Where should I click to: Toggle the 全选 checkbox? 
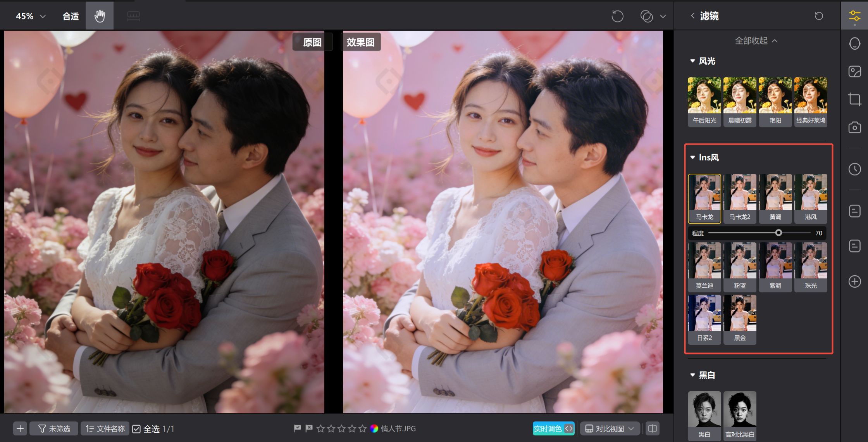136,429
